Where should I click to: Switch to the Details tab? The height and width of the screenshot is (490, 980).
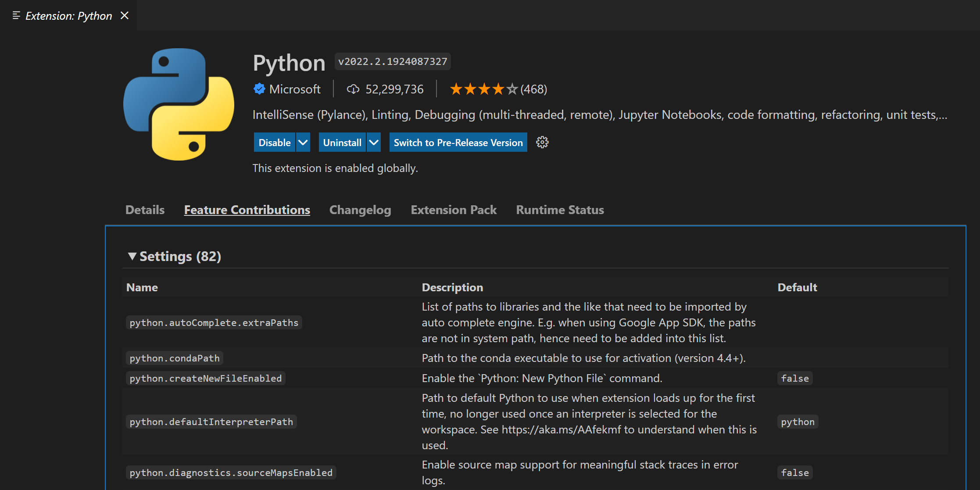pos(143,209)
